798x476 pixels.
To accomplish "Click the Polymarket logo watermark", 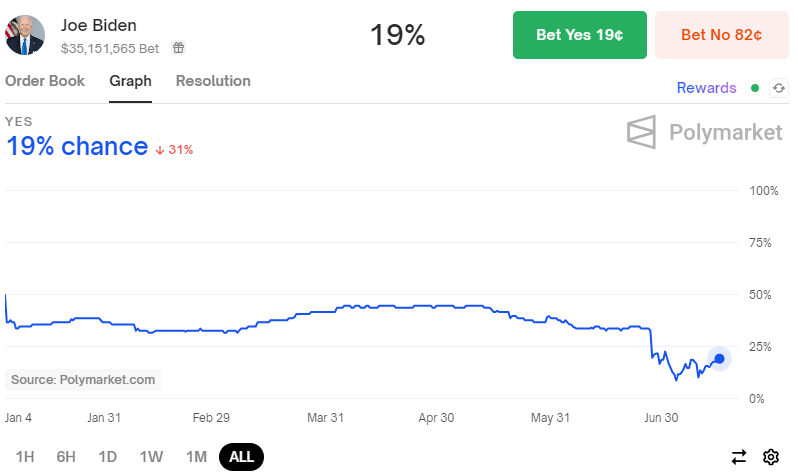I will [x=704, y=132].
